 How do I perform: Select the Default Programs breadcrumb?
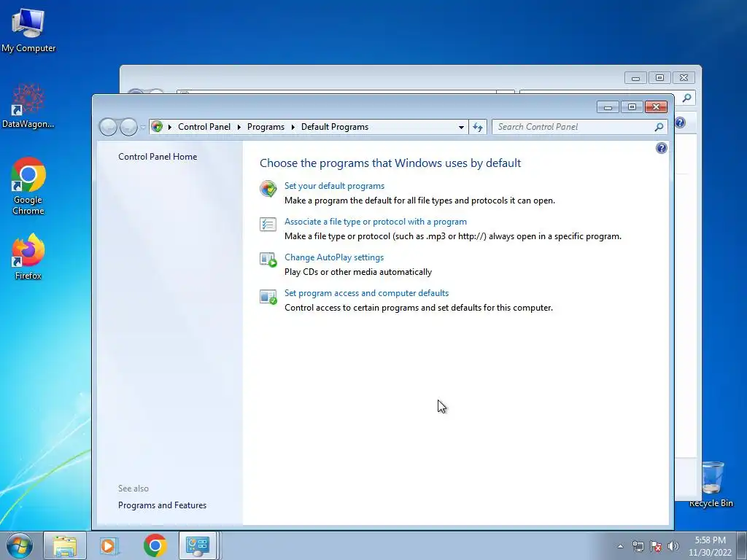tap(334, 127)
